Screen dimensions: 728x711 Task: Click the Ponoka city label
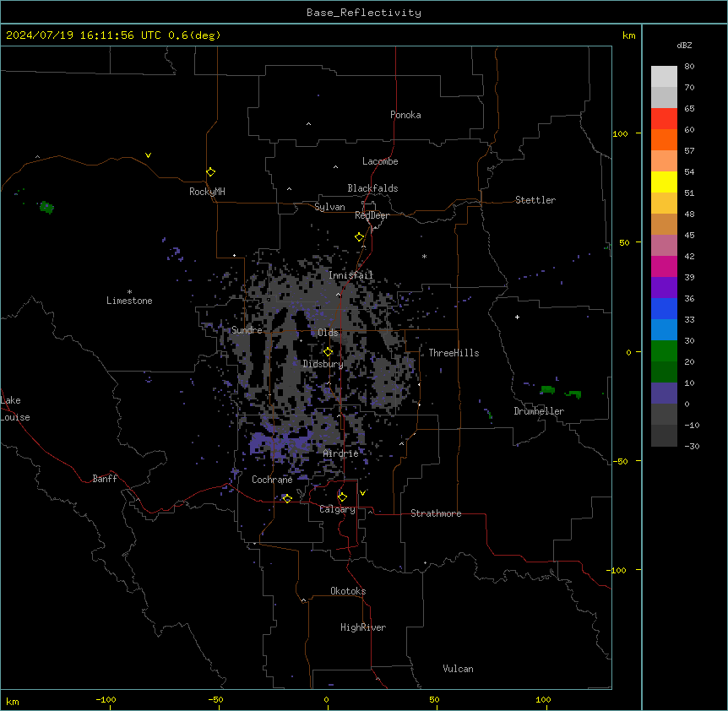click(405, 115)
